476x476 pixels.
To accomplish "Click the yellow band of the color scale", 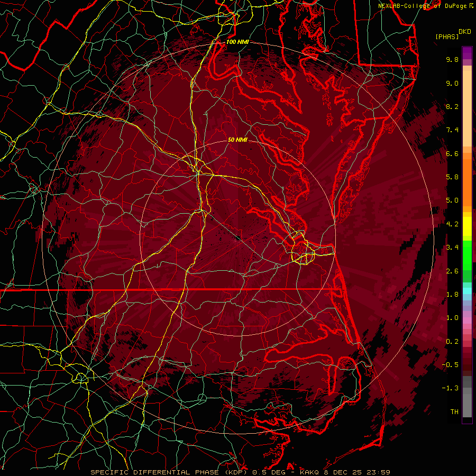I will (467, 226).
